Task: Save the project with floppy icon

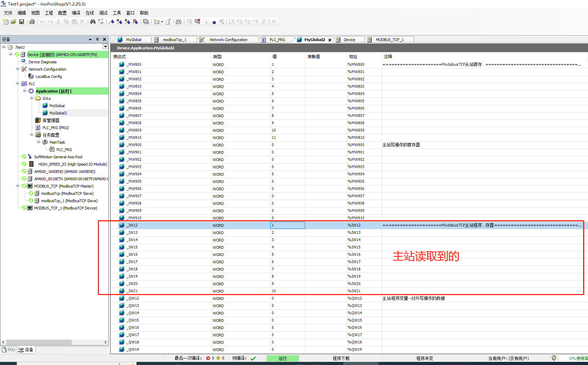Action: point(22,22)
